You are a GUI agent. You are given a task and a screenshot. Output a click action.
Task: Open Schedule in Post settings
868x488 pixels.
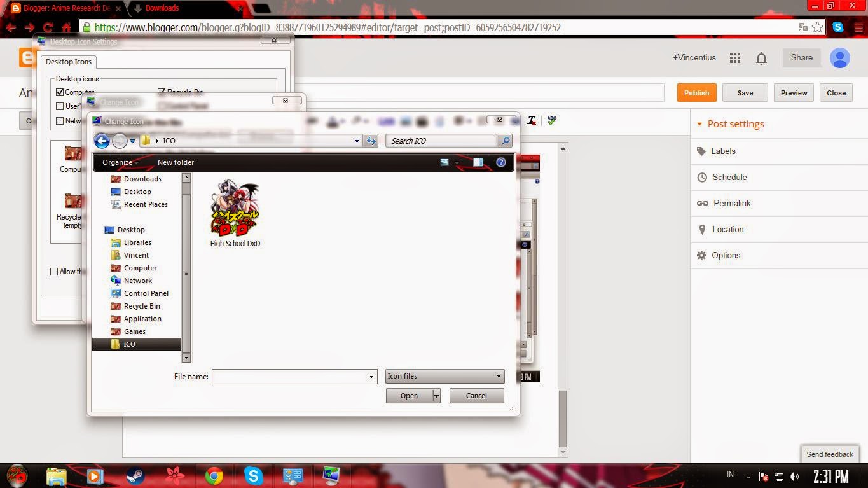point(729,178)
